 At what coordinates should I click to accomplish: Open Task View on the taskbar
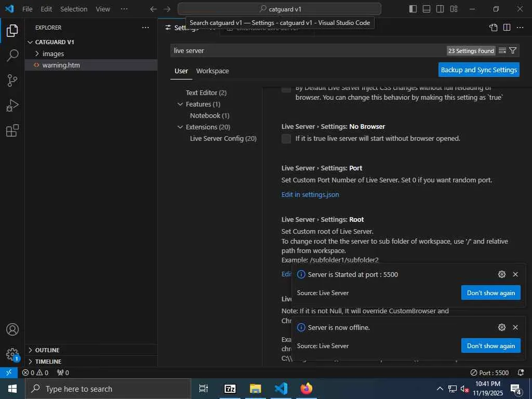tap(204, 389)
